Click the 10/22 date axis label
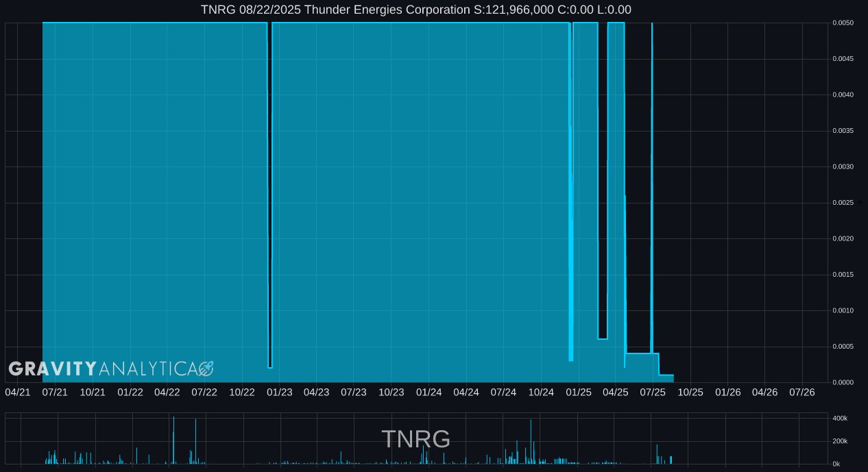 pos(242,392)
